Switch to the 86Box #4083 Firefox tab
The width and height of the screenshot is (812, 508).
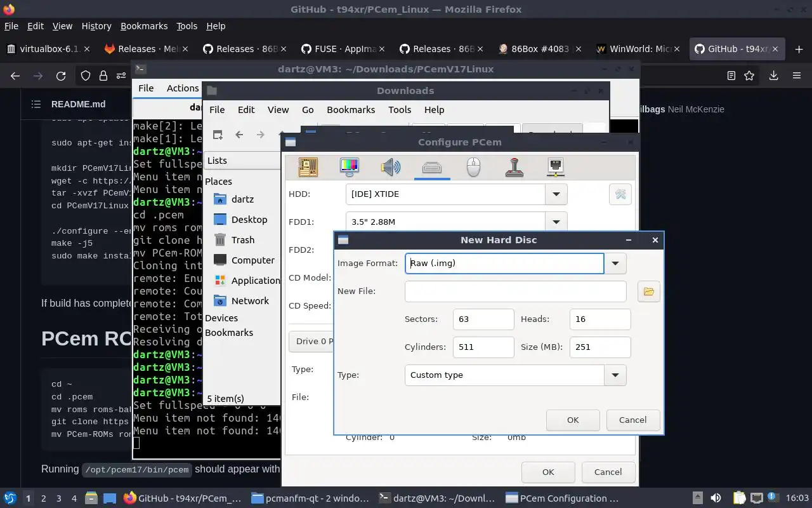click(540, 49)
